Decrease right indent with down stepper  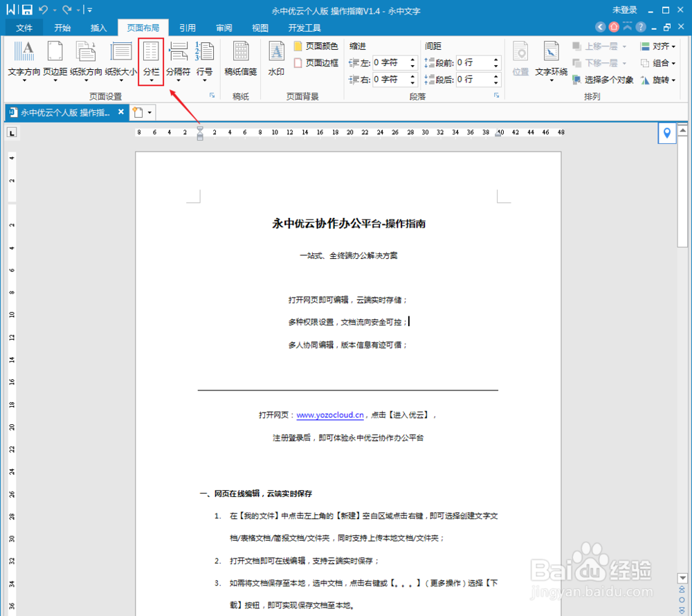pyautogui.click(x=412, y=83)
